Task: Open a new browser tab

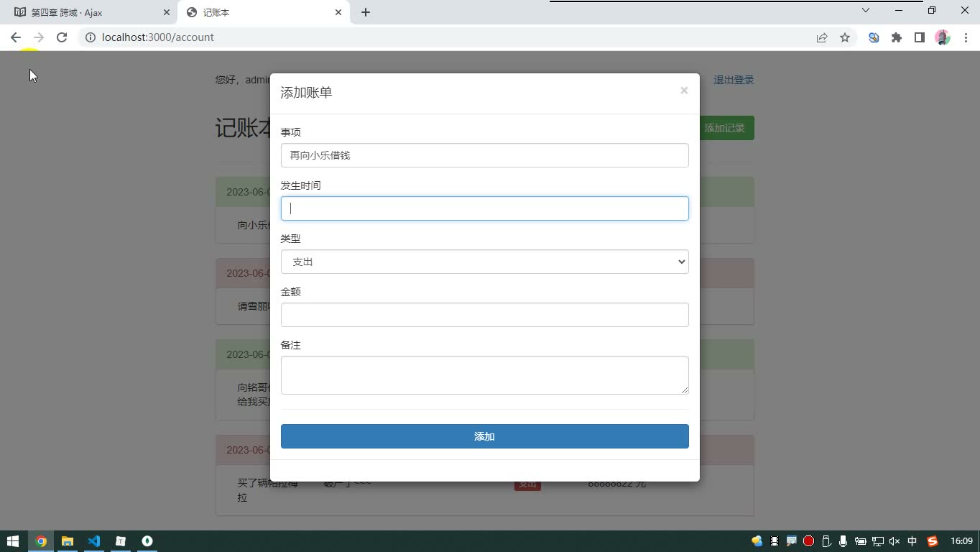Action: click(366, 12)
